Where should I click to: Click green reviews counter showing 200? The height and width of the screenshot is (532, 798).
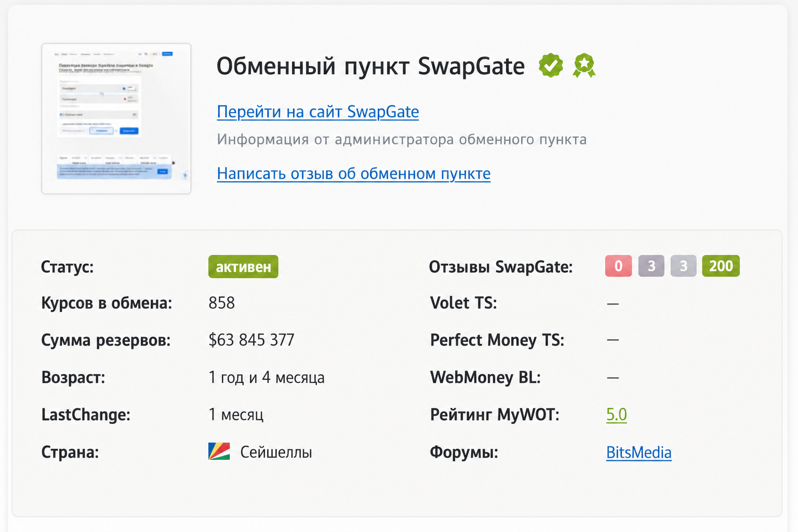pos(721,266)
